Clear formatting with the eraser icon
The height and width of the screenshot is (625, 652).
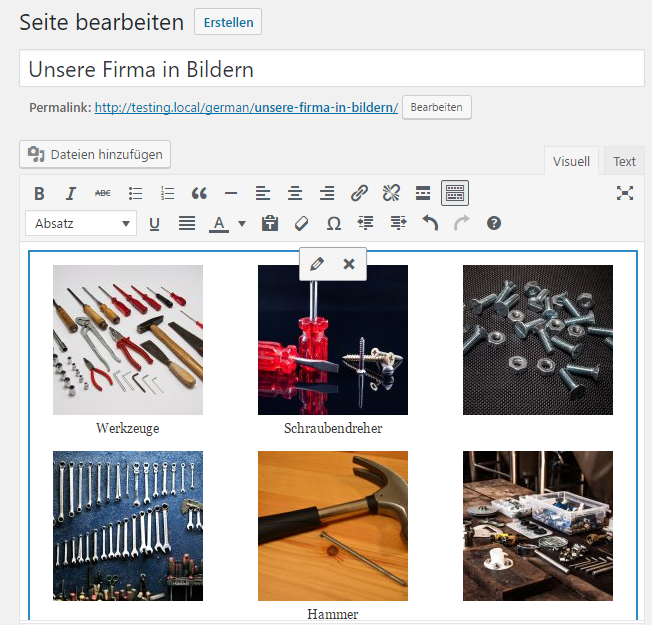(x=301, y=224)
